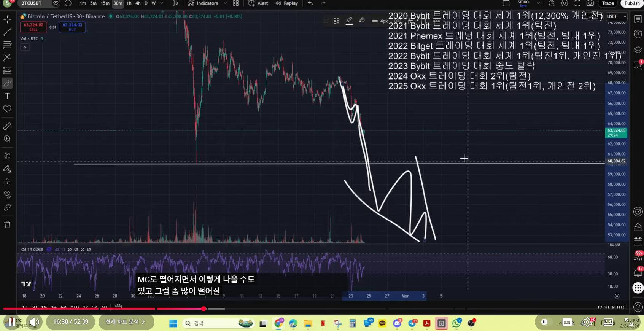
Task: Open the patterns drawing tool group
Action: 7,57
